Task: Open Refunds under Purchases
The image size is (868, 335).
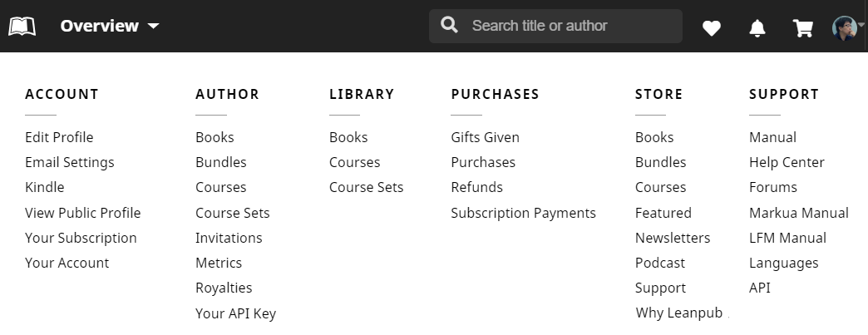Action: click(476, 187)
